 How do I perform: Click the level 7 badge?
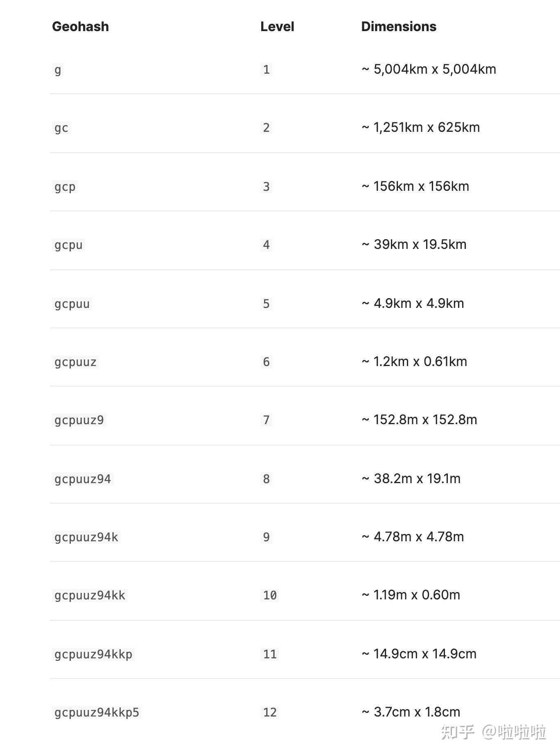point(266,420)
